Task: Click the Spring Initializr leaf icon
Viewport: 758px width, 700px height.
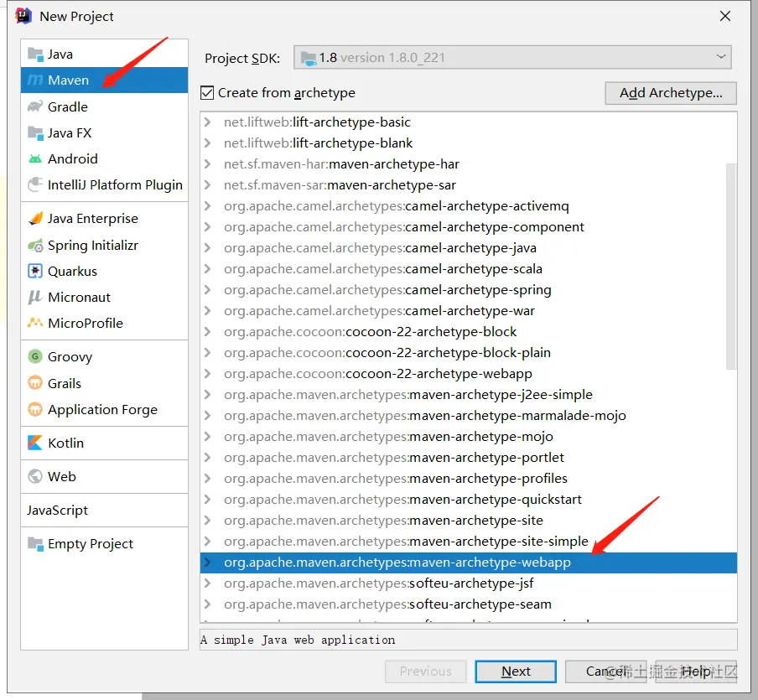Action: (x=35, y=246)
